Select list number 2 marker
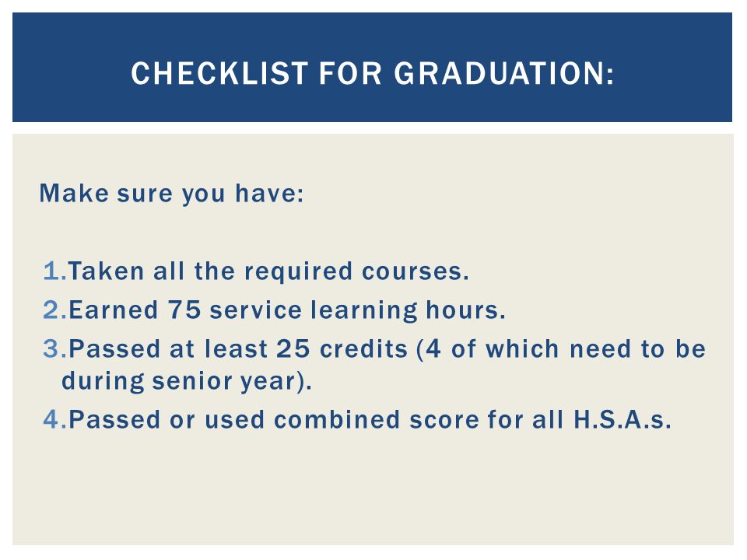This screenshot has height=560, width=747. [54, 310]
